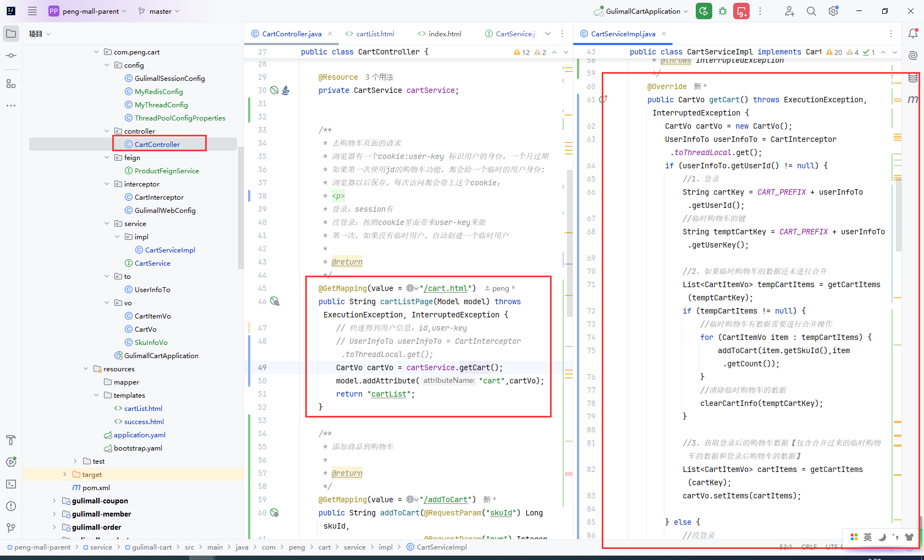Open the Problems tool window
Screen dimensions: 924x560
tap(11, 506)
